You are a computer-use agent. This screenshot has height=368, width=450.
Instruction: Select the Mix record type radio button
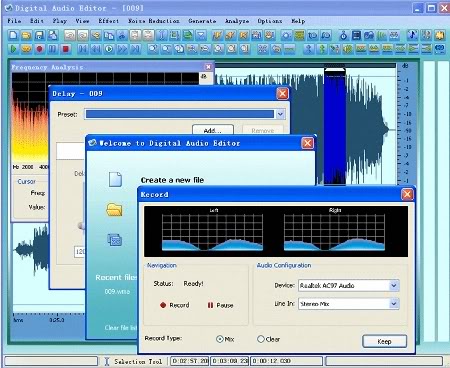pos(219,339)
